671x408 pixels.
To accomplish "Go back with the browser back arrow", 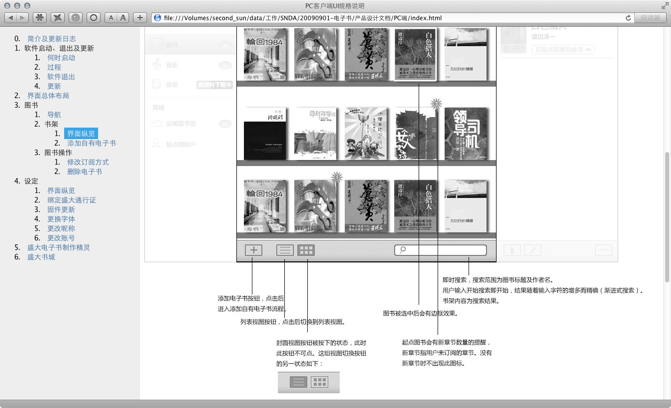I will pyautogui.click(x=11, y=18).
